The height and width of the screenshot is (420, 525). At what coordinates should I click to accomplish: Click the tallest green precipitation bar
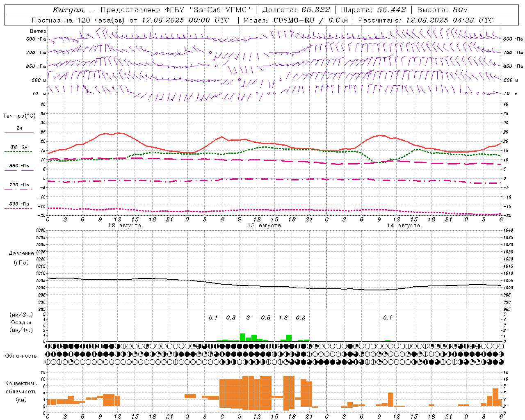(242, 338)
